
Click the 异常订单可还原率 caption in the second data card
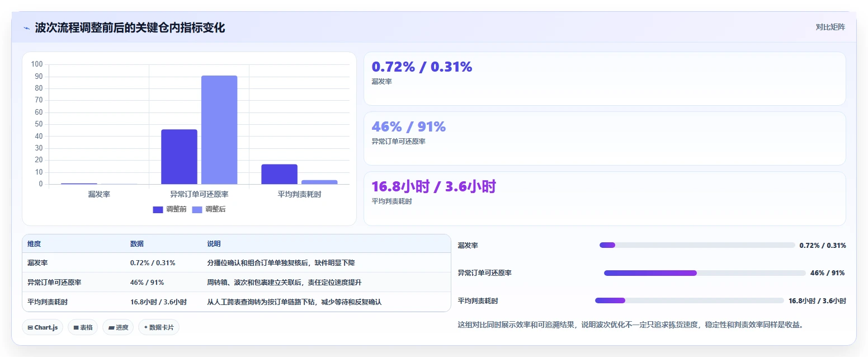pyautogui.click(x=398, y=142)
